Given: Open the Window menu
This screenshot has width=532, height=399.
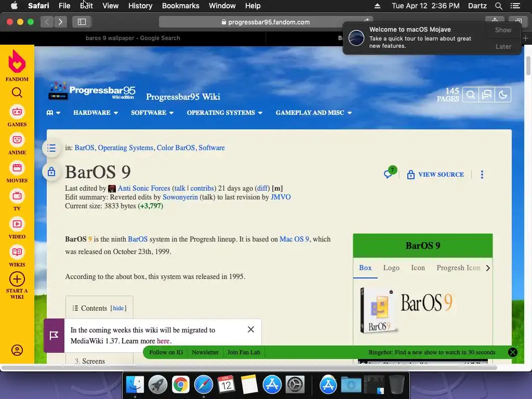Looking at the screenshot, I should 222,6.
